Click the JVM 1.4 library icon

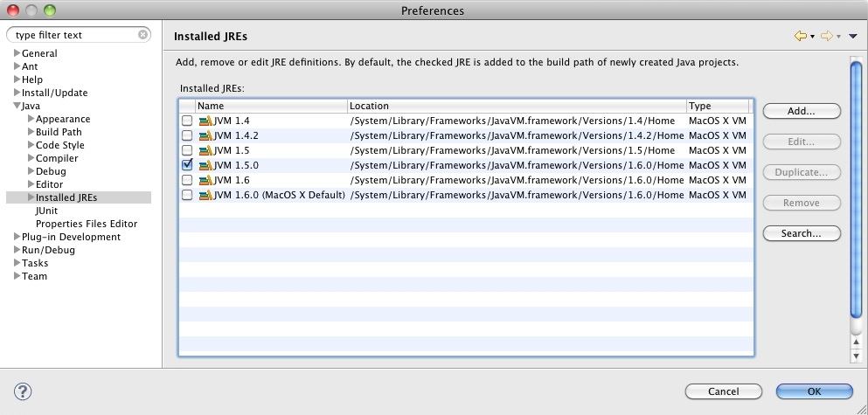click(205, 121)
